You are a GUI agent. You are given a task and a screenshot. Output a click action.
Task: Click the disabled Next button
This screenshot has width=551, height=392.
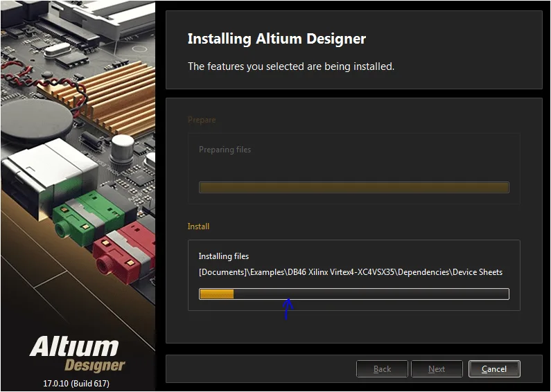pos(437,369)
